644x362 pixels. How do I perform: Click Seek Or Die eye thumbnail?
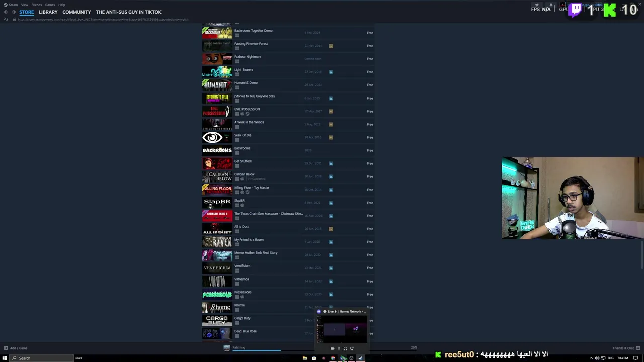[x=217, y=137]
